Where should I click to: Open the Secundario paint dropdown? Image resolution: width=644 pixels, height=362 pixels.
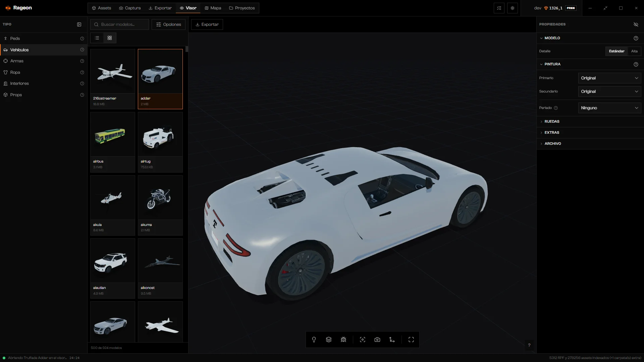(x=609, y=92)
